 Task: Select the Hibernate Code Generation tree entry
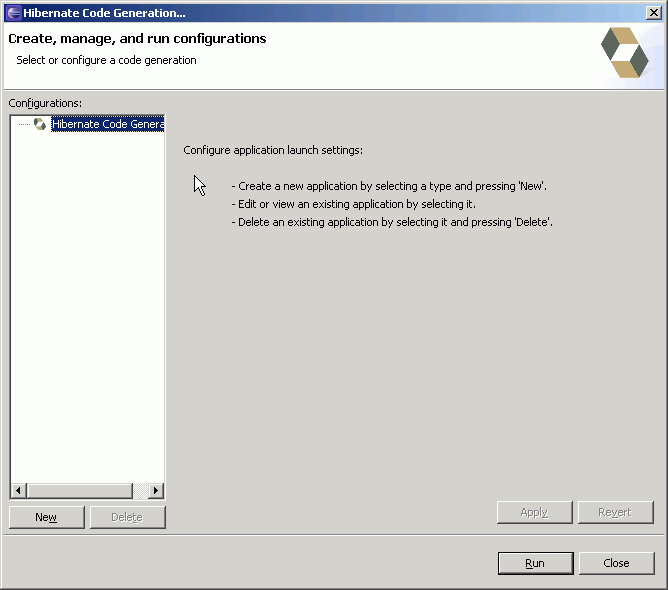click(x=107, y=124)
